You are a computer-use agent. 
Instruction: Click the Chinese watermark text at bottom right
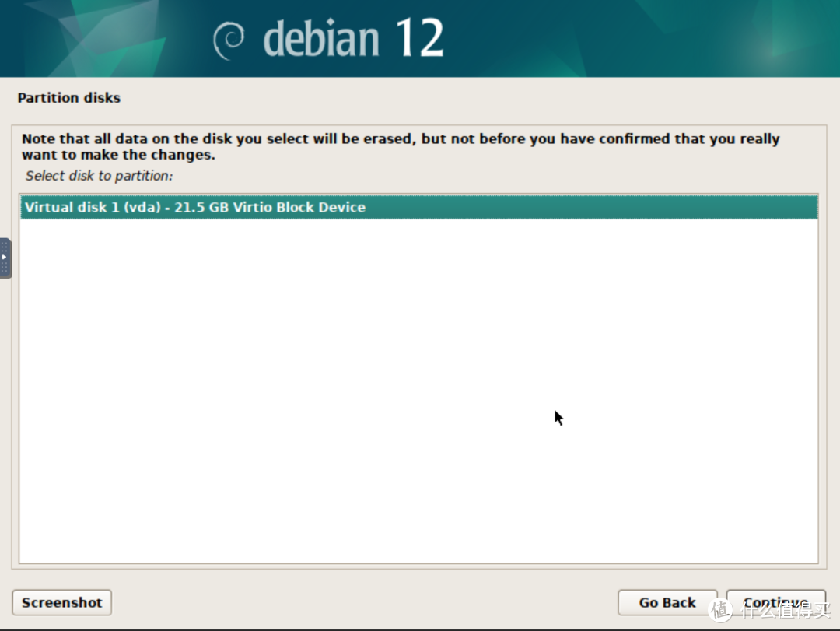pyautogui.click(x=786, y=609)
